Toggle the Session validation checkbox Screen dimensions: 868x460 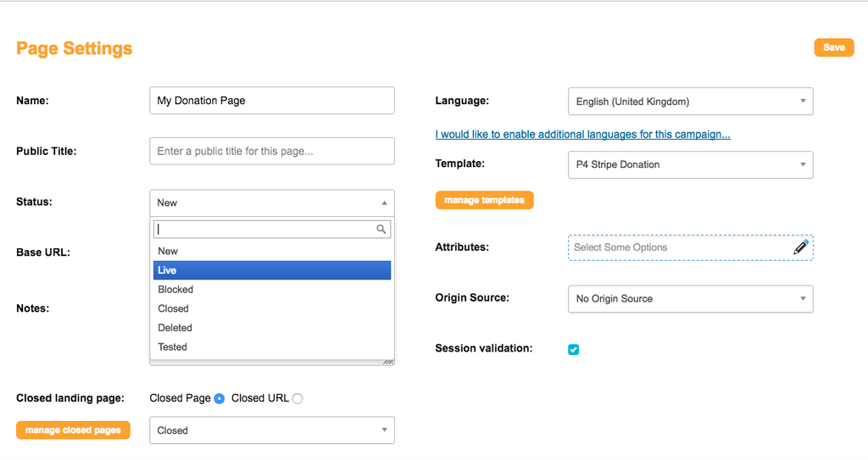574,349
